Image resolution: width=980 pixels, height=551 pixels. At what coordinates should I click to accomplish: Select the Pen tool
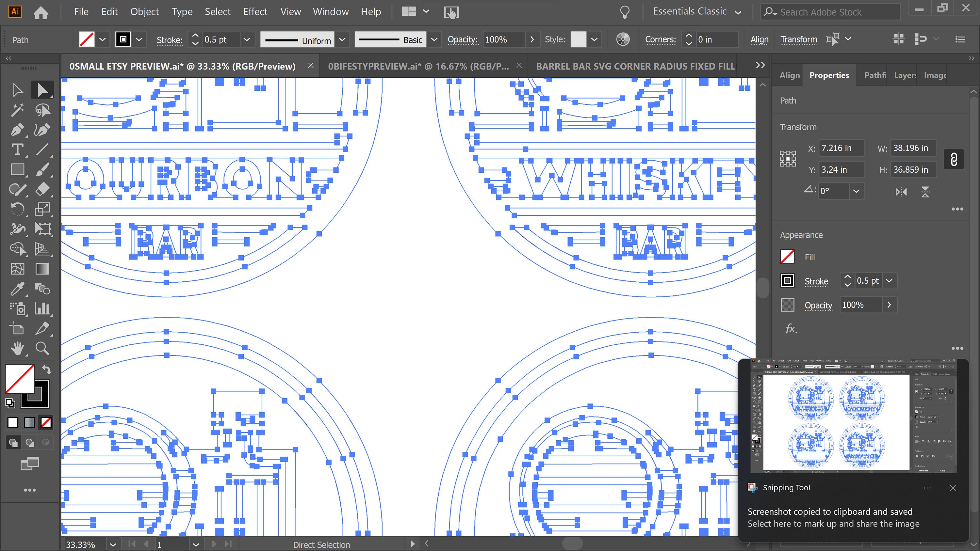(17, 130)
